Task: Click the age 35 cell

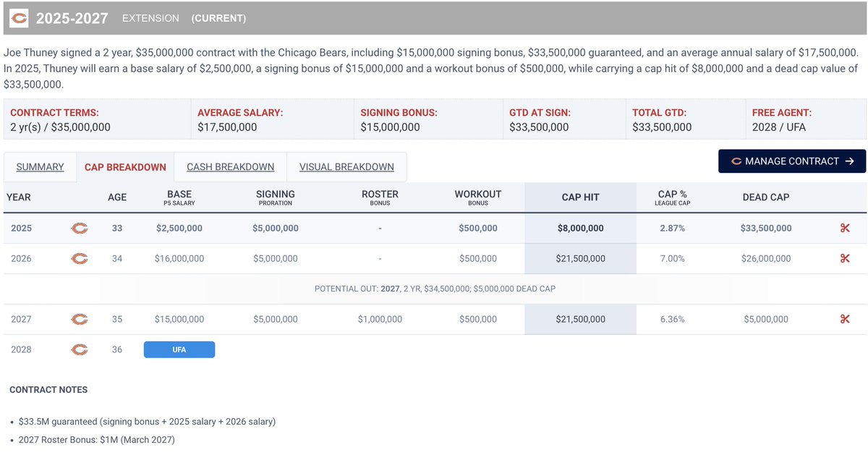Action: pos(117,320)
